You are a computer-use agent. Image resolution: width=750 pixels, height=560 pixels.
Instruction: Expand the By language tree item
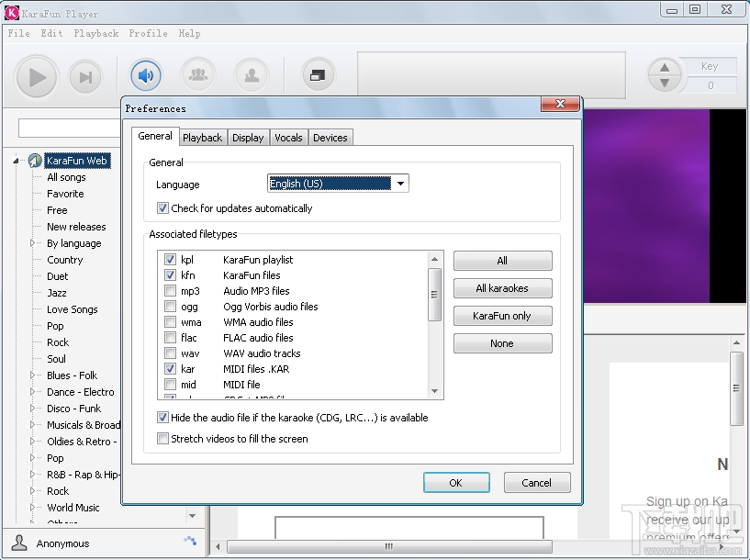pos(34,243)
